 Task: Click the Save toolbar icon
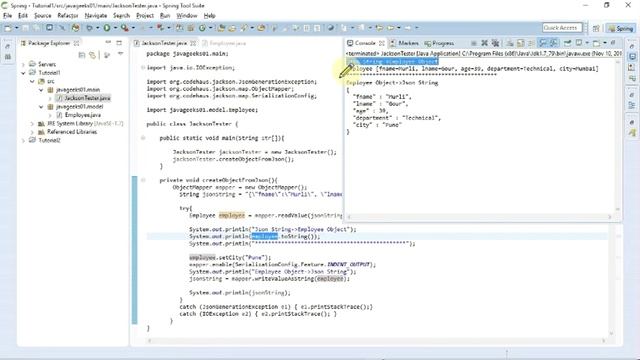tap(25, 28)
